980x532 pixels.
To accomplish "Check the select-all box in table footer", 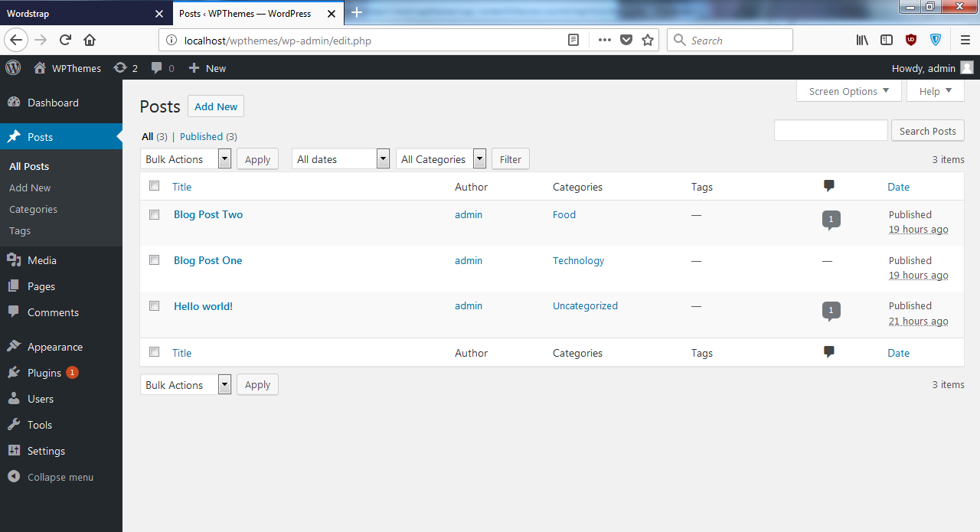I will tap(155, 352).
